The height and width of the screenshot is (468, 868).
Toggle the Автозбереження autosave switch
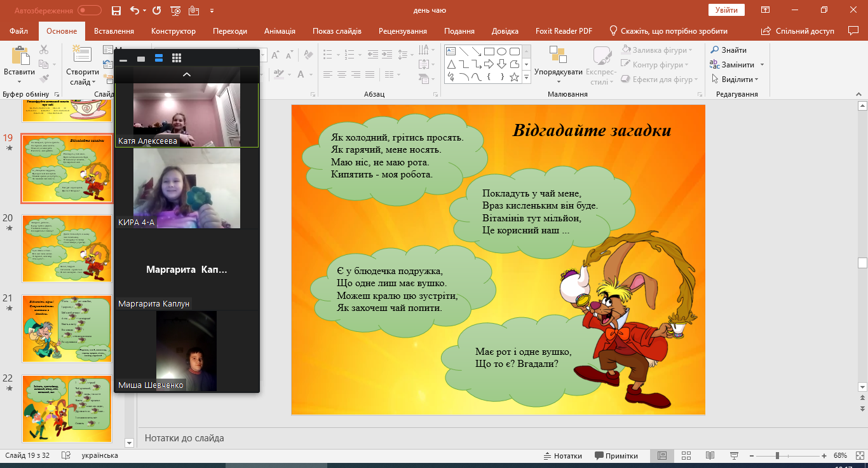[x=90, y=10]
